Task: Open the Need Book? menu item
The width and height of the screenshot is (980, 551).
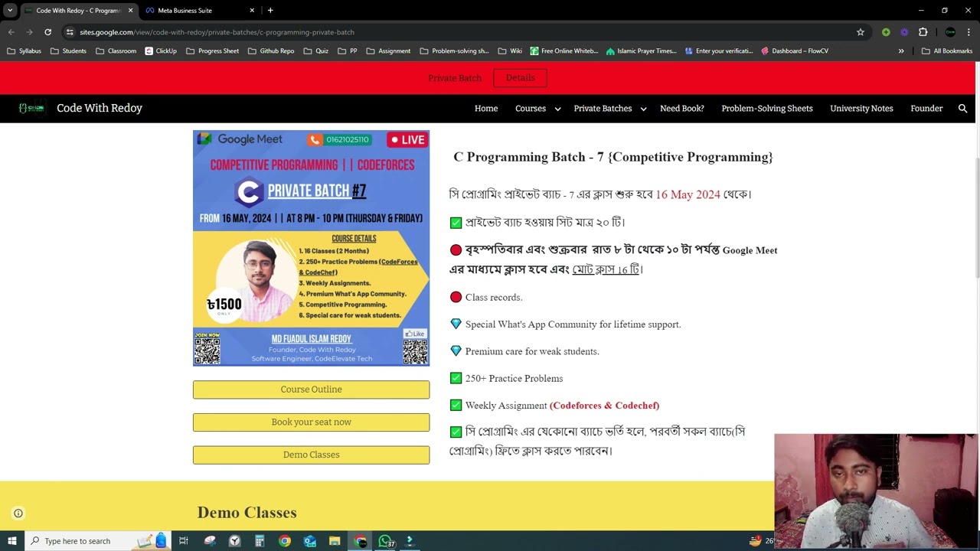Action: 681,108
